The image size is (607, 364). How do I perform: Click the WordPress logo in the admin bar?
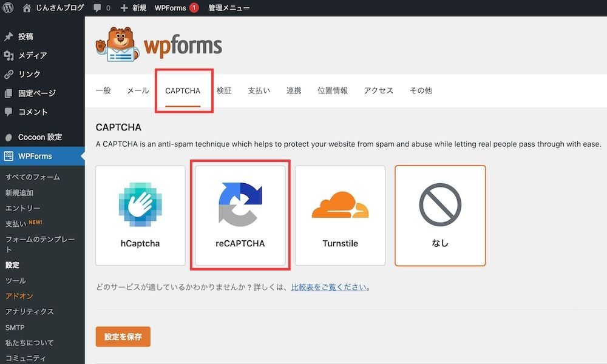click(8, 8)
